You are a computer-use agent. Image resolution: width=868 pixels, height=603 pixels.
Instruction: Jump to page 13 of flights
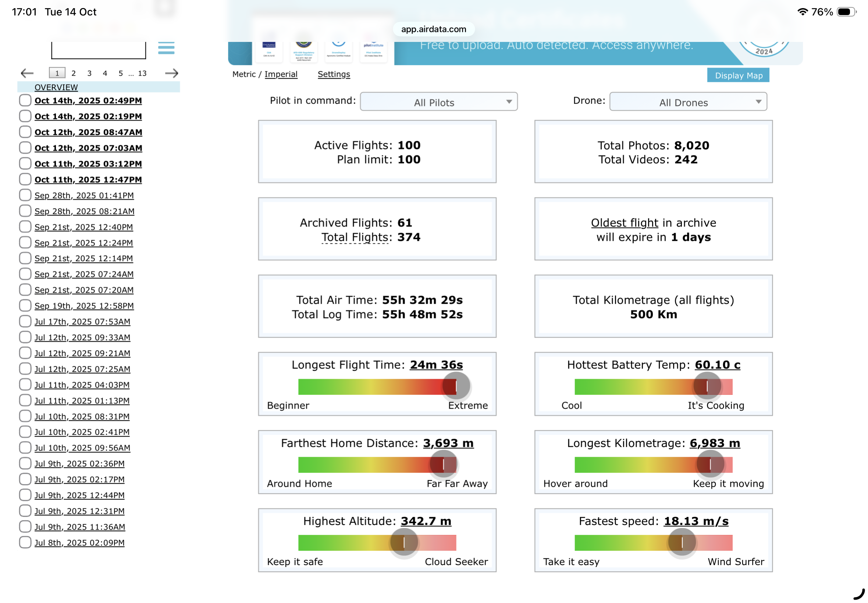(x=142, y=73)
